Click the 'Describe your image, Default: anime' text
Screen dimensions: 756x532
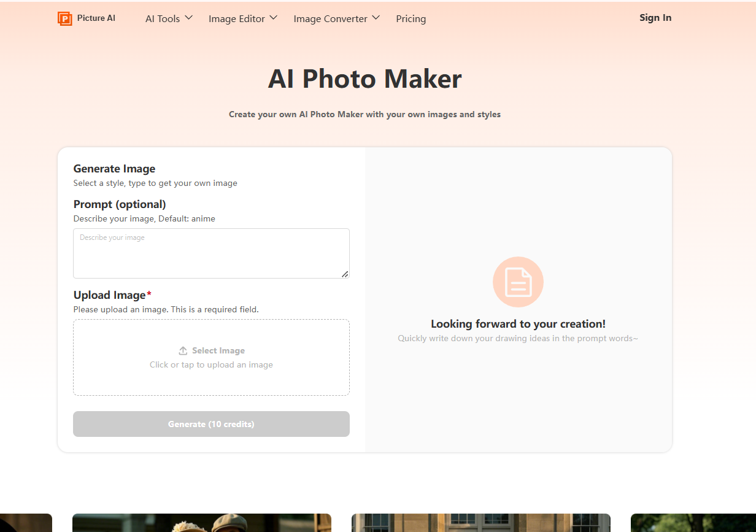144,218
